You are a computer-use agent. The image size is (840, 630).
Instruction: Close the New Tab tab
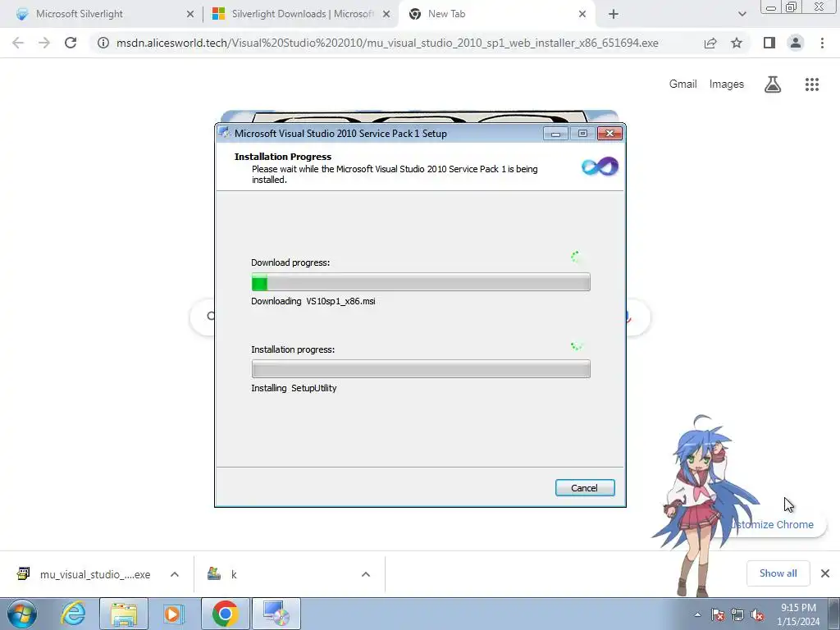(582, 14)
